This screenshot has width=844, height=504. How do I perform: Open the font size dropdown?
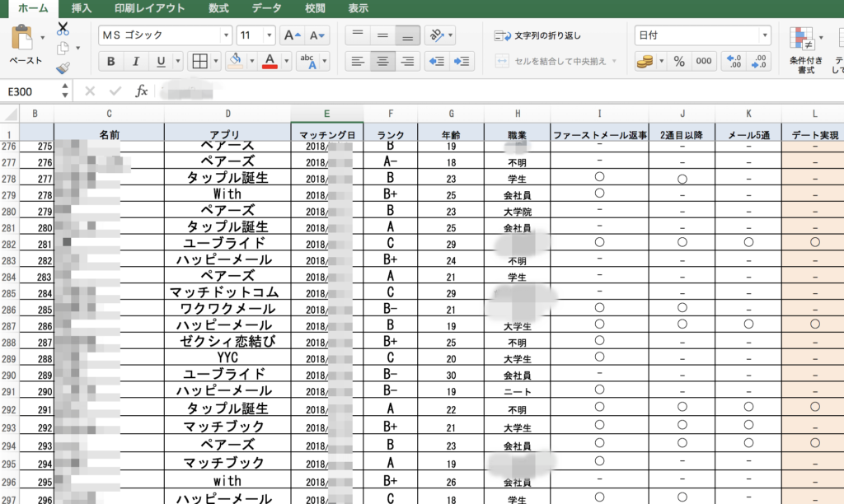(270, 35)
